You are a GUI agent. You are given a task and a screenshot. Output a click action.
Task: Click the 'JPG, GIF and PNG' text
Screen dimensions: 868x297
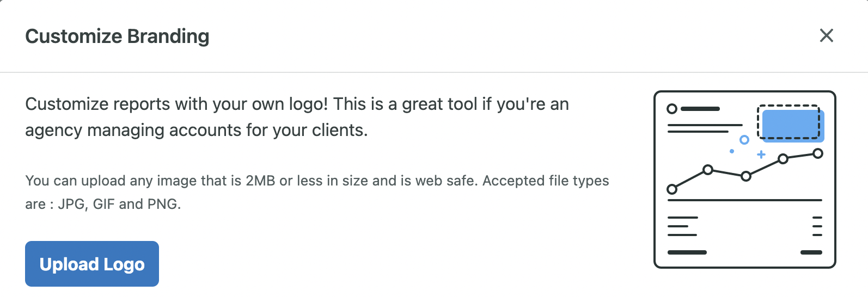click(119, 204)
